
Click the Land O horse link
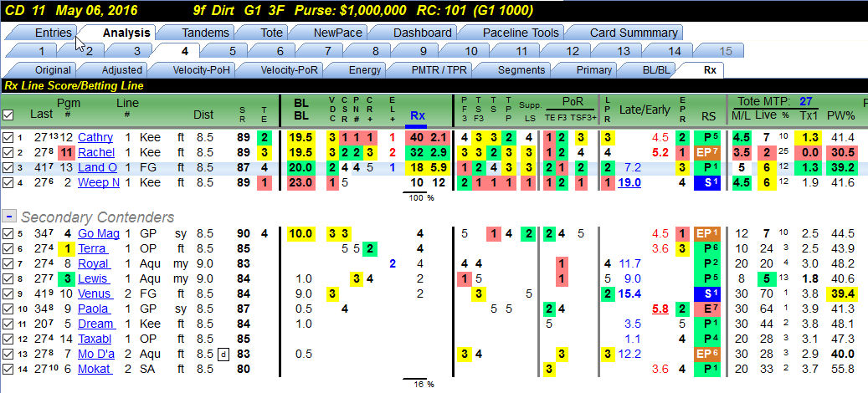97,167
